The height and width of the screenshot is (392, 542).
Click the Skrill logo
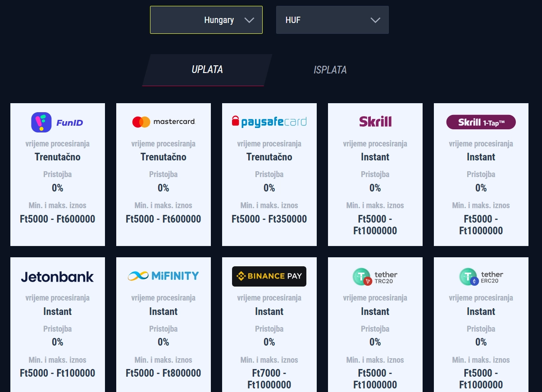pos(375,122)
